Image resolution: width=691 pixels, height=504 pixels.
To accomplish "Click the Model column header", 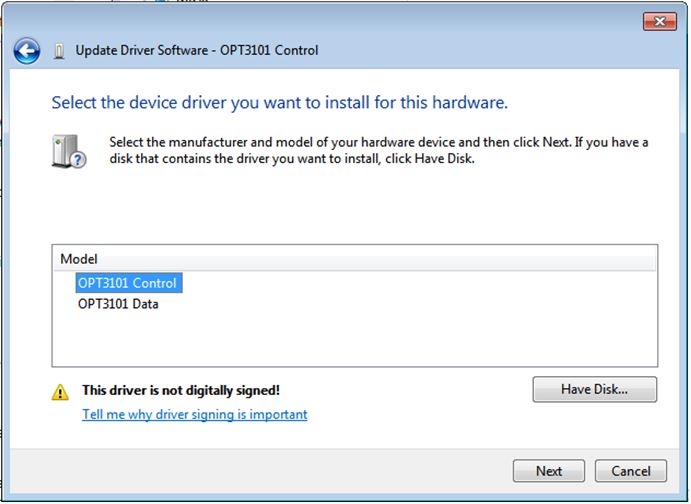I will click(79, 259).
